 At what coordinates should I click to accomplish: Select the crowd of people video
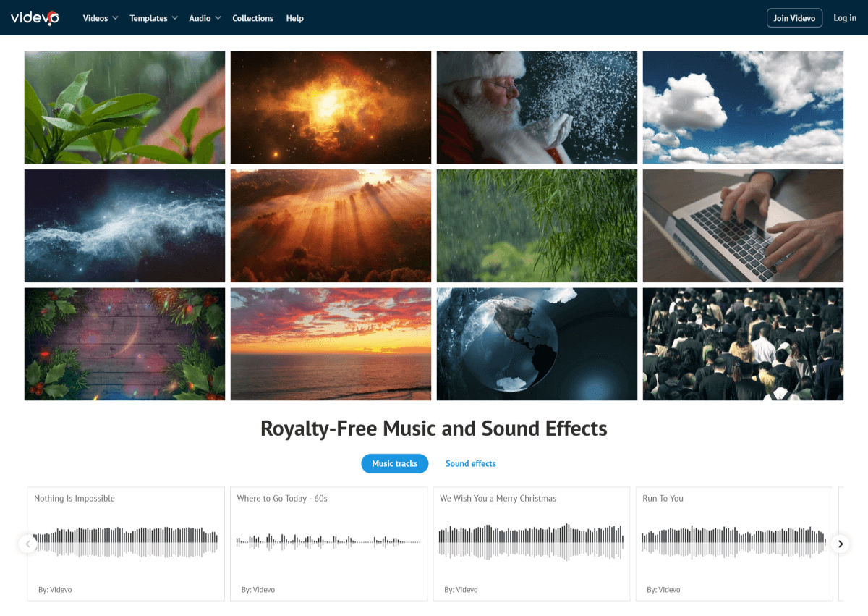tap(743, 344)
